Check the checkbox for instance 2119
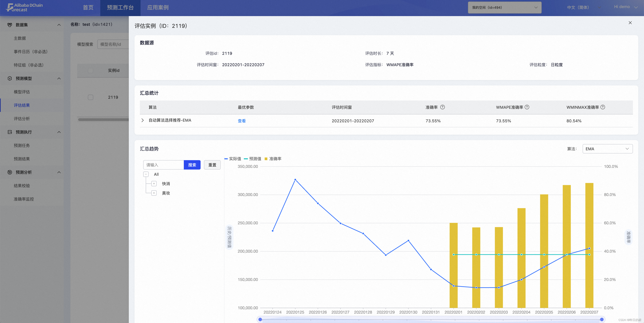Viewport: 644px width, 323px height. (x=91, y=97)
